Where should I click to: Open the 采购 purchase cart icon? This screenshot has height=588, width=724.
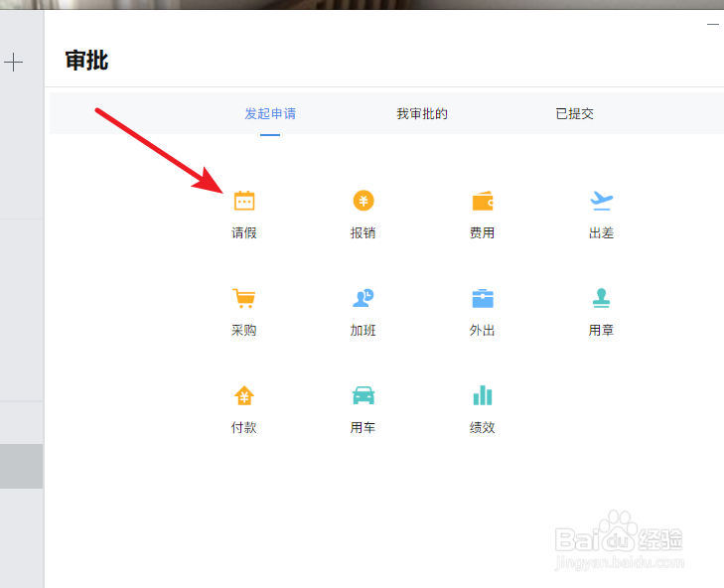click(243, 298)
